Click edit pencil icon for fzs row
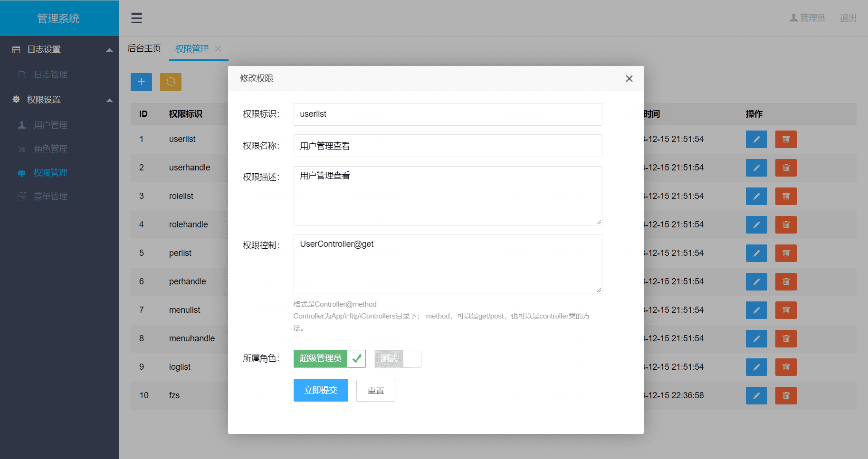Image resolution: width=868 pixels, height=459 pixels. pos(756,395)
